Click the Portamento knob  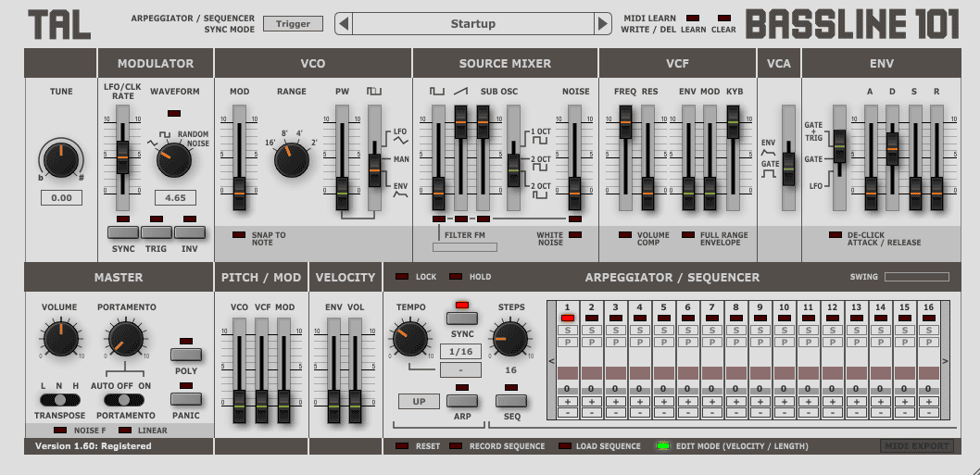click(x=123, y=339)
